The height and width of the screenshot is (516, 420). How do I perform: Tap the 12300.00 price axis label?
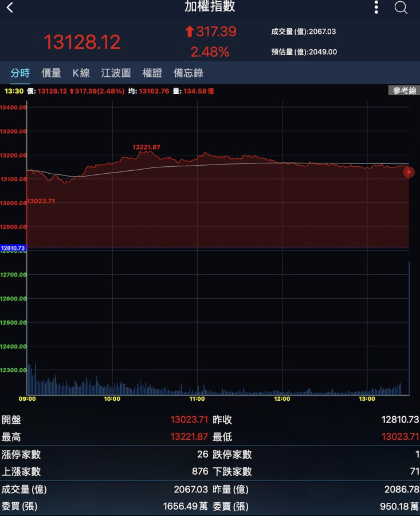pos(13,370)
